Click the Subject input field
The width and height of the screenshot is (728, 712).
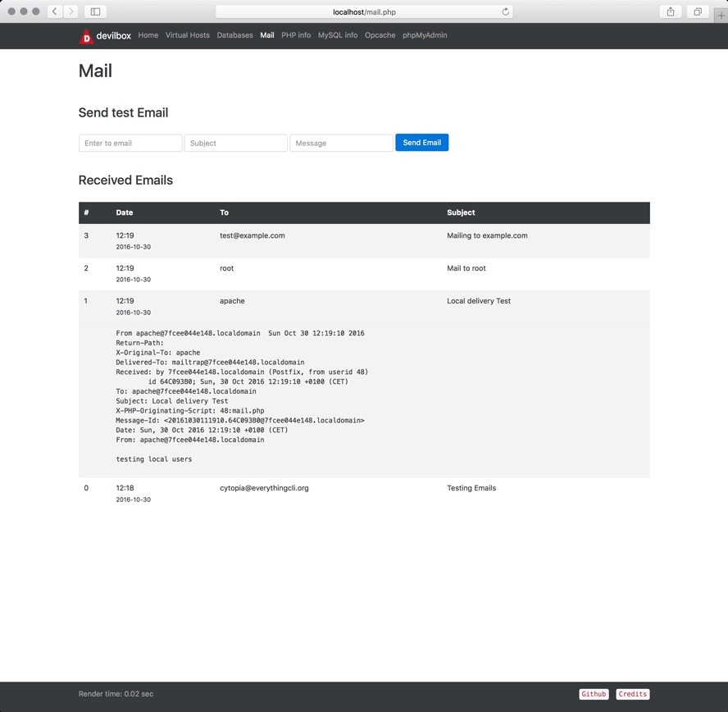click(x=235, y=142)
